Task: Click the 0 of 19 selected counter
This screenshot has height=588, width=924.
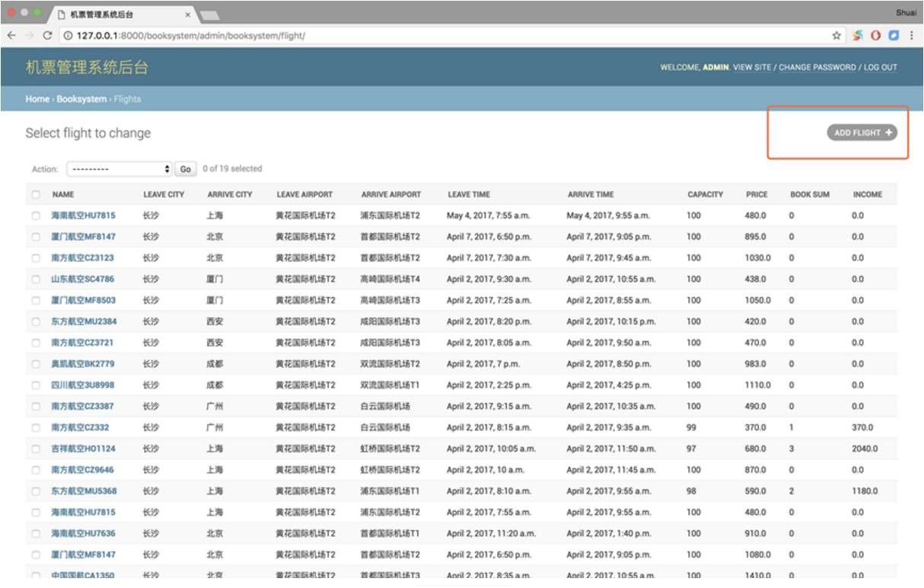Action: coord(232,168)
